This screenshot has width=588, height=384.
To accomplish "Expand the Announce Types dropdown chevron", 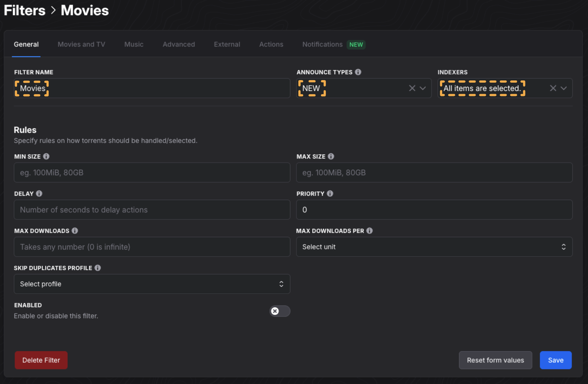I will (x=423, y=88).
